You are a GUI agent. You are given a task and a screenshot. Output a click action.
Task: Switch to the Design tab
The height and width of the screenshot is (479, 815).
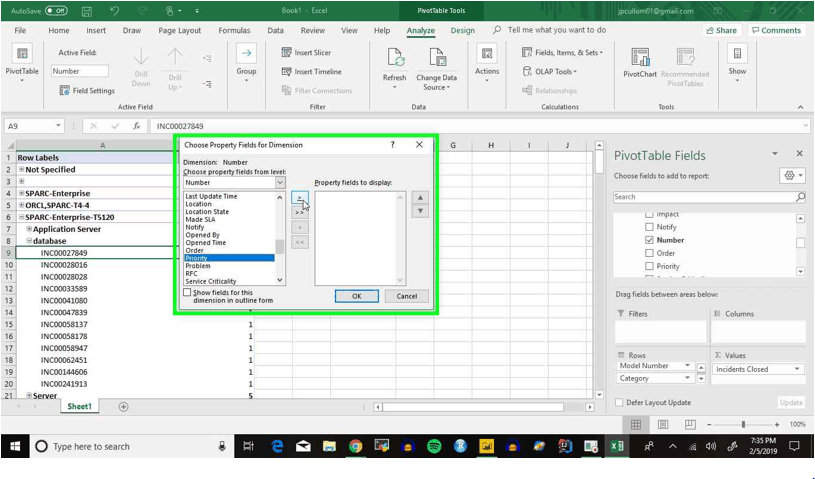tap(463, 30)
